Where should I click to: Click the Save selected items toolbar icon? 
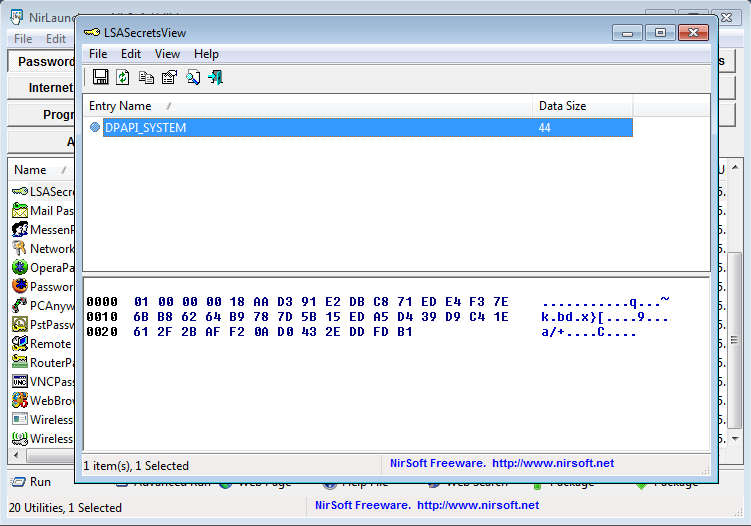[100, 77]
